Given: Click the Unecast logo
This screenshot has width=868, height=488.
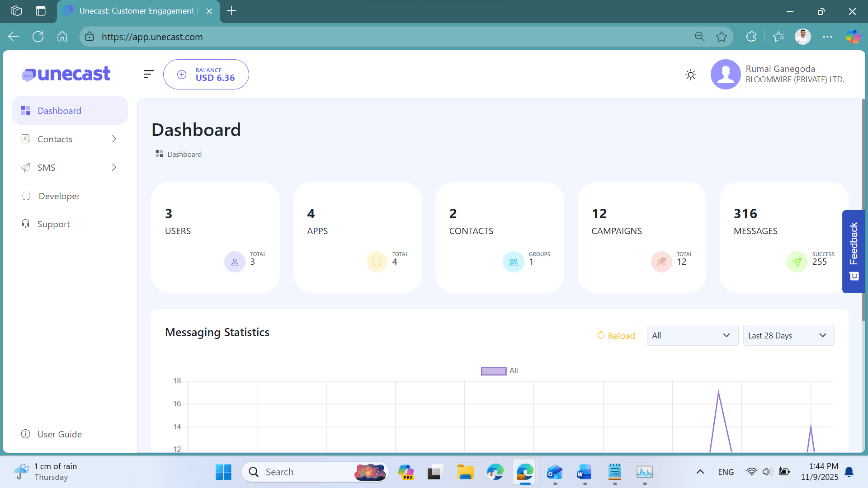Looking at the screenshot, I should click(x=66, y=74).
